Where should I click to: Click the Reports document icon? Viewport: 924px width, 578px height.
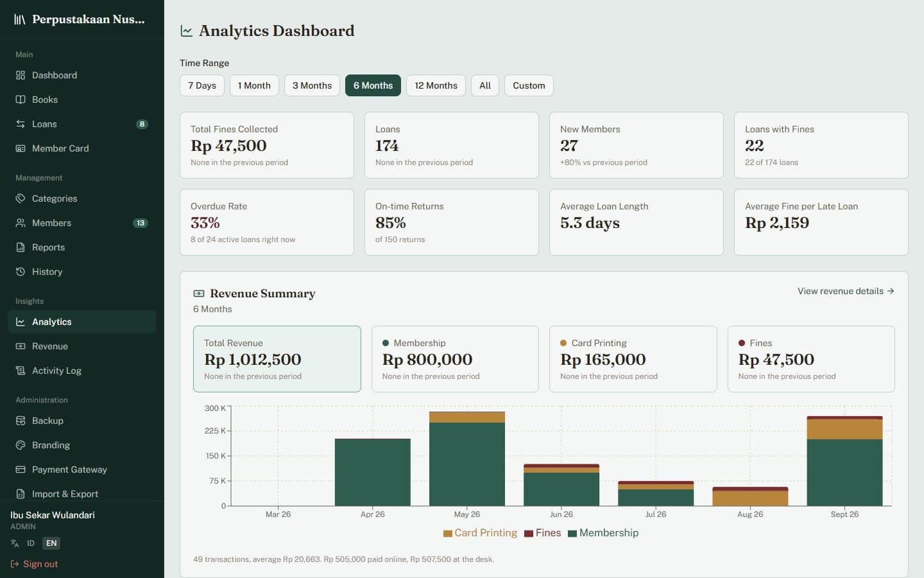[x=21, y=247]
